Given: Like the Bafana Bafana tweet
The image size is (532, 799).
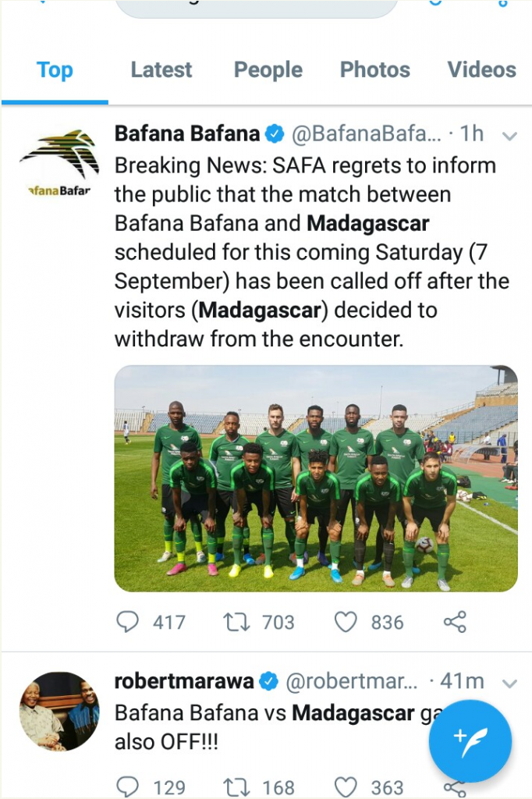Looking at the screenshot, I should pyautogui.click(x=345, y=622).
